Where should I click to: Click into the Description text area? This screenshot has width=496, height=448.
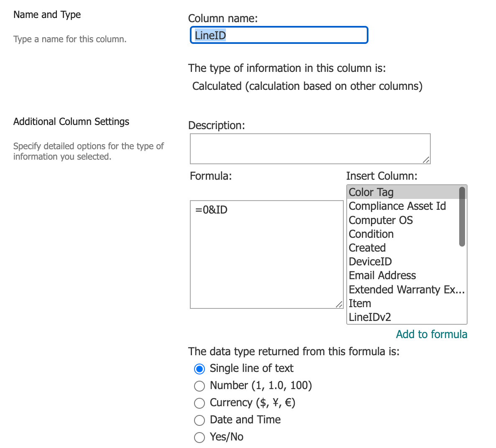(x=309, y=148)
